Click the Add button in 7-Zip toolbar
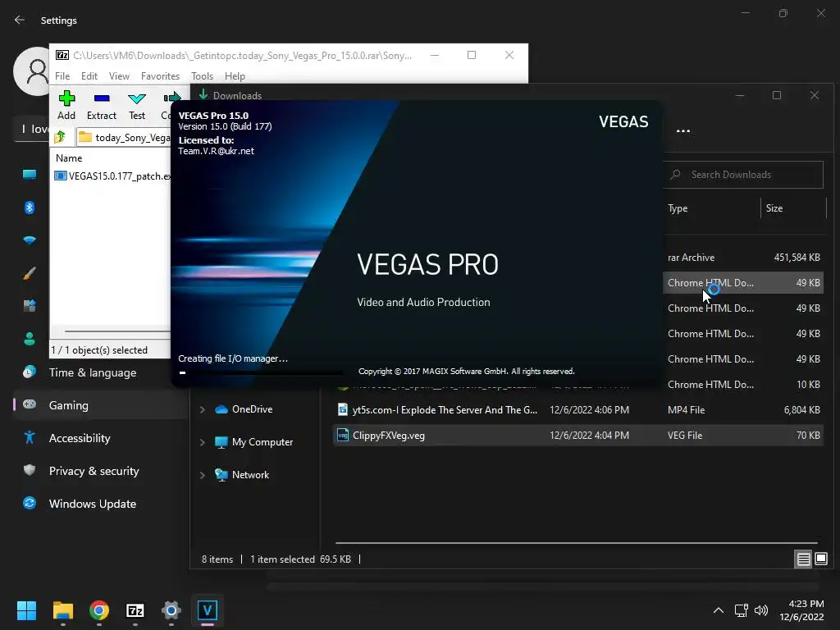 66,105
